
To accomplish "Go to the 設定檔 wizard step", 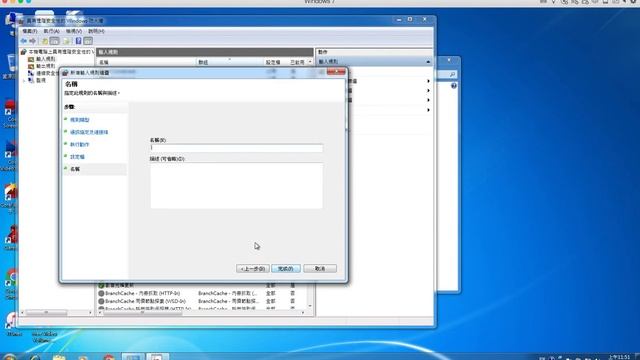I will tap(77, 157).
